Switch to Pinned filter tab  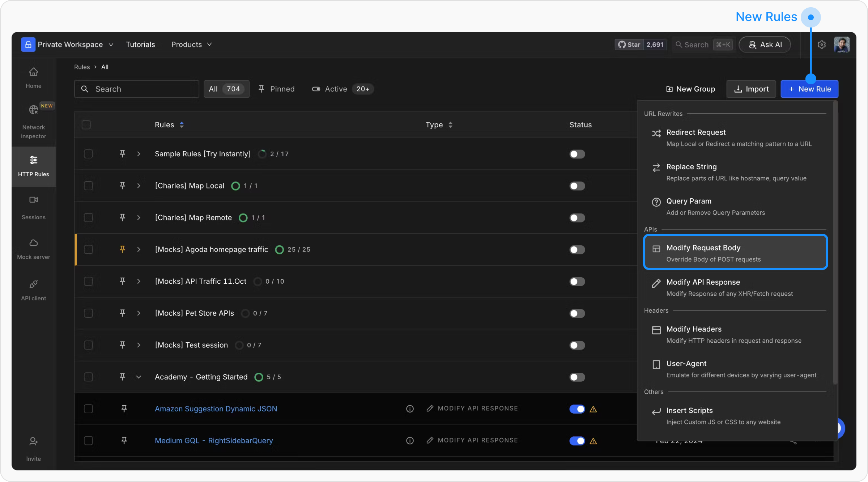pyautogui.click(x=277, y=89)
